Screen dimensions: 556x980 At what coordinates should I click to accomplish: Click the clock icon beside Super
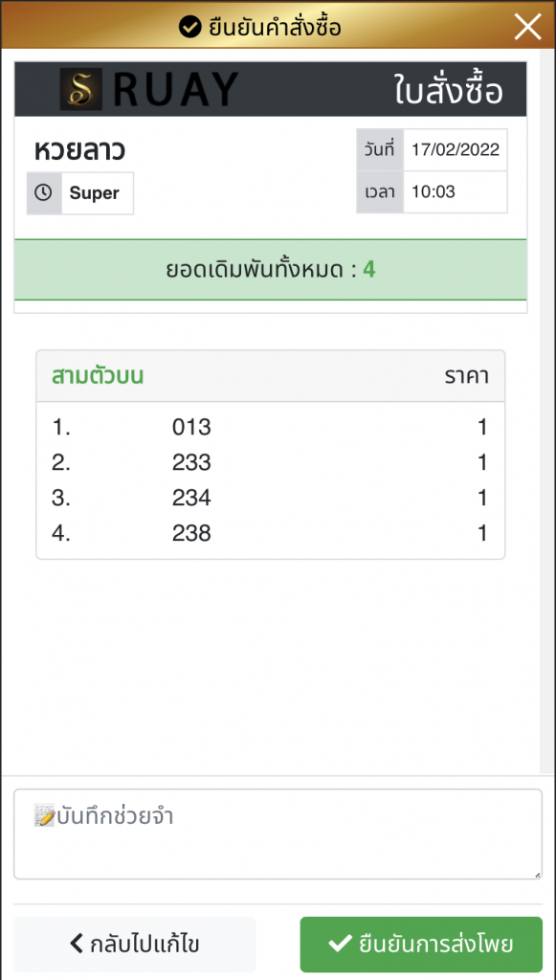tap(43, 192)
